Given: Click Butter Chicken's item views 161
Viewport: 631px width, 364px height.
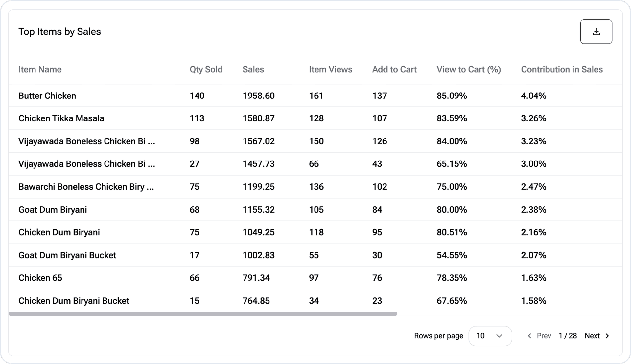Looking at the screenshot, I should pos(316,96).
